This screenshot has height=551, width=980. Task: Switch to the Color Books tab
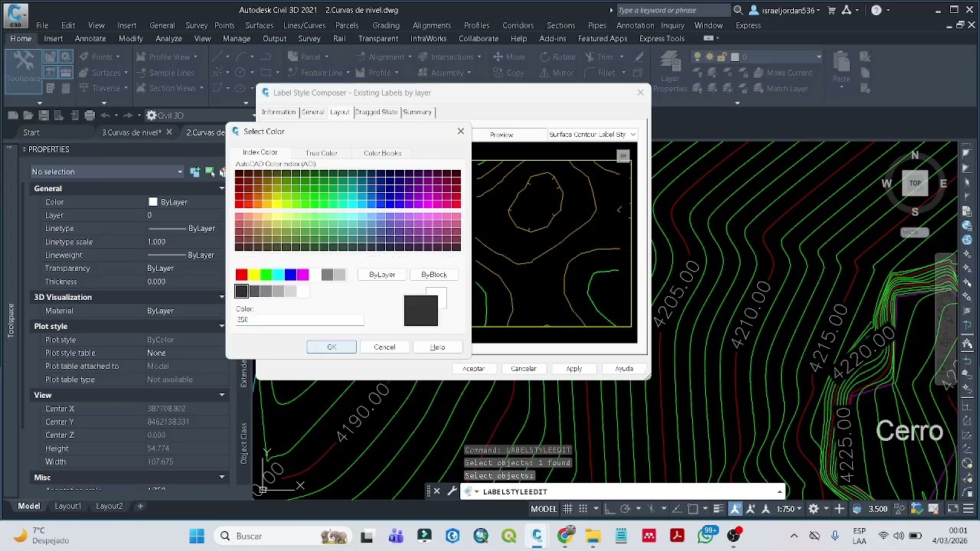[382, 153]
